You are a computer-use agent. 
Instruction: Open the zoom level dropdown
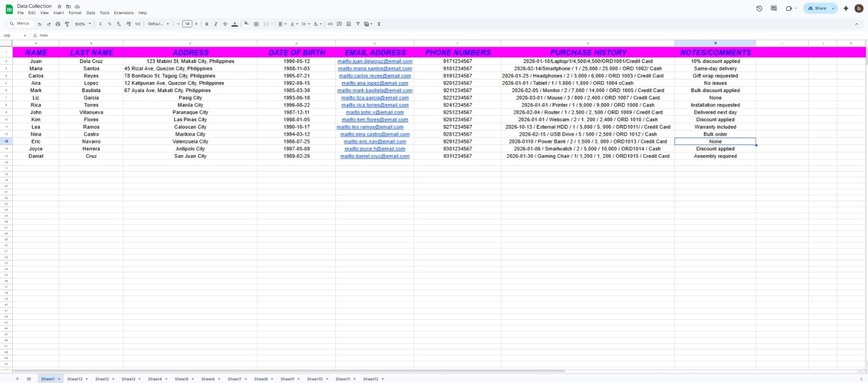[x=82, y=24]
